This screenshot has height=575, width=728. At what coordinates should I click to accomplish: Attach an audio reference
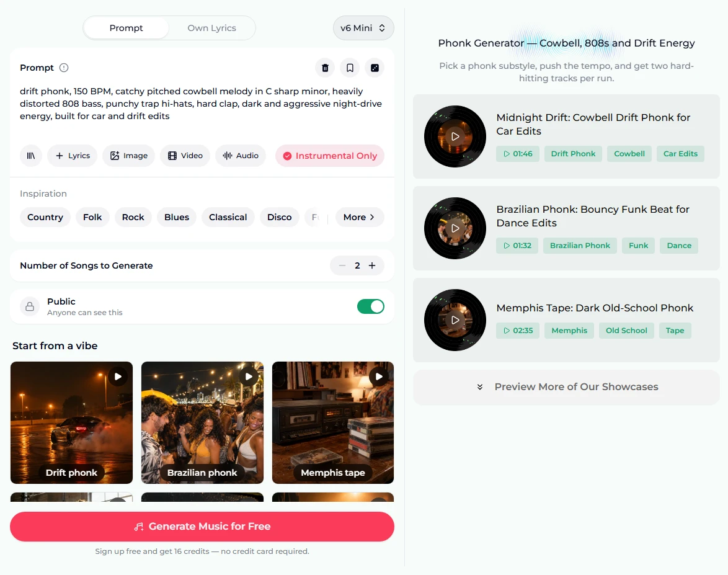241,156
